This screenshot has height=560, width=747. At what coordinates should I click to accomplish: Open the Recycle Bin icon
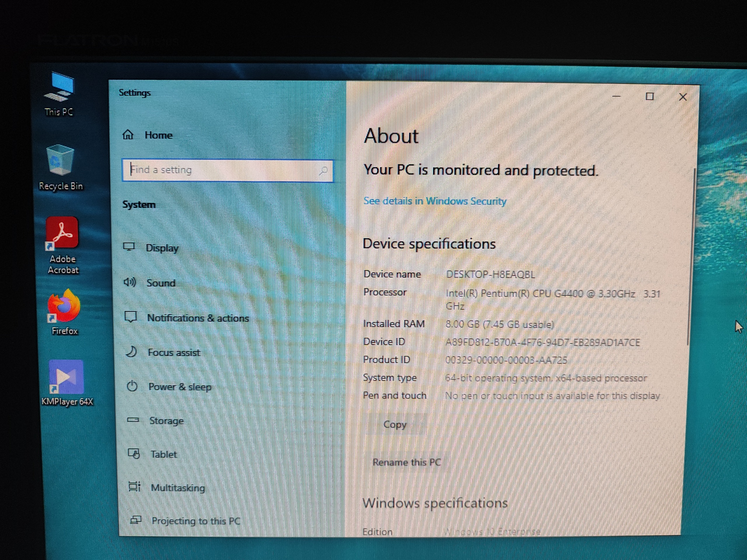coord(61,161)
